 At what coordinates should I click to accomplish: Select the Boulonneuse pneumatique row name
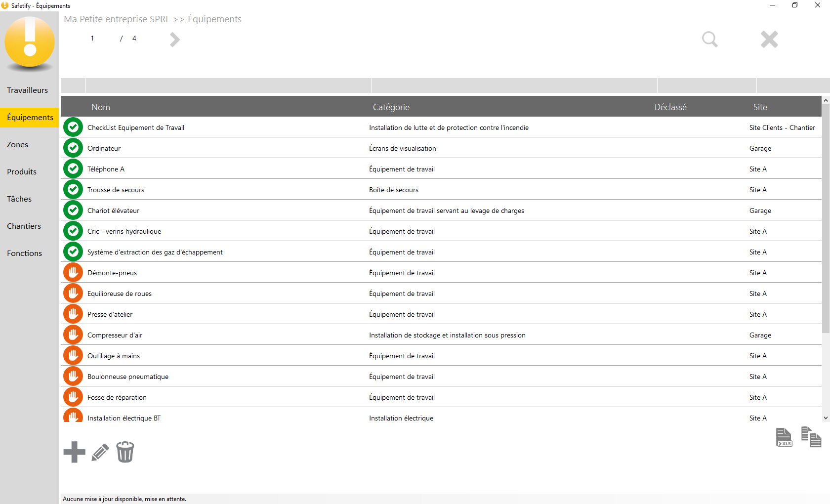[128, 377]
